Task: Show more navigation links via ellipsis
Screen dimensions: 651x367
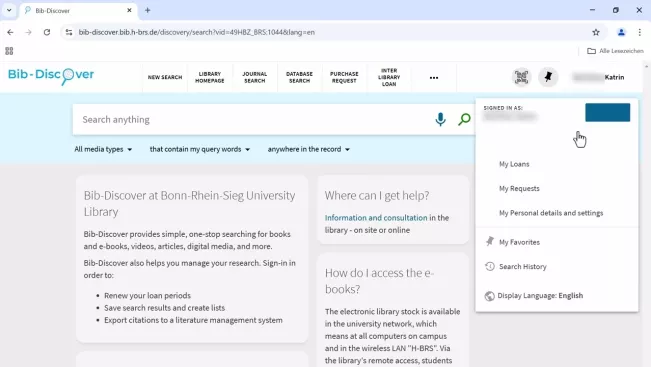Action: (x=434, y=78)
